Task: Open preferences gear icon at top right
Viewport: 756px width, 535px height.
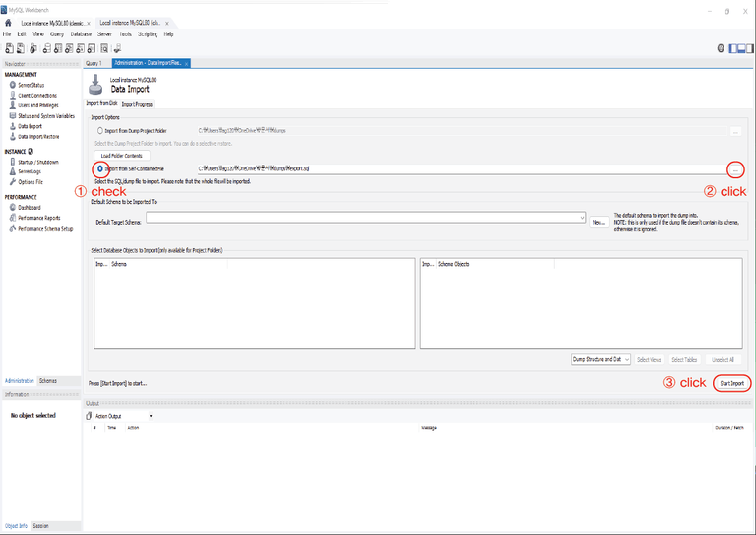Action: point(721,48)
